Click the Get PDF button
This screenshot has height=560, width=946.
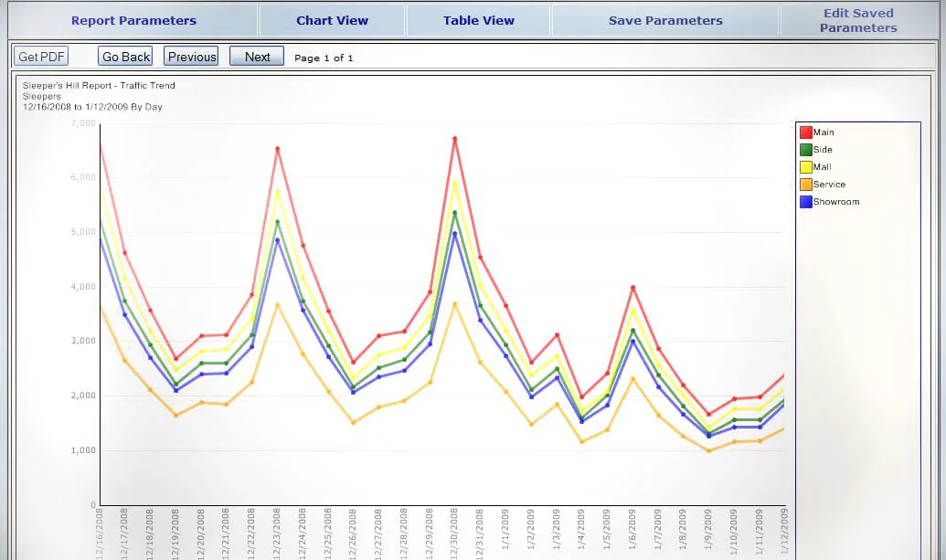pos(41,57)
